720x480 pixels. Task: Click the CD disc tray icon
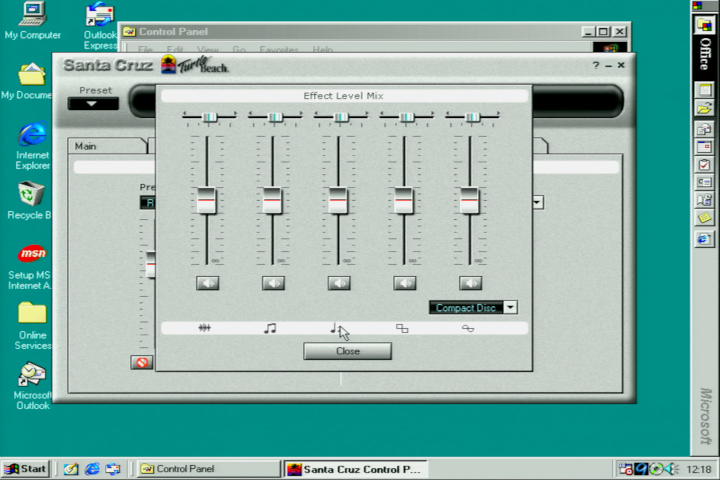click(x=656, y=469)
